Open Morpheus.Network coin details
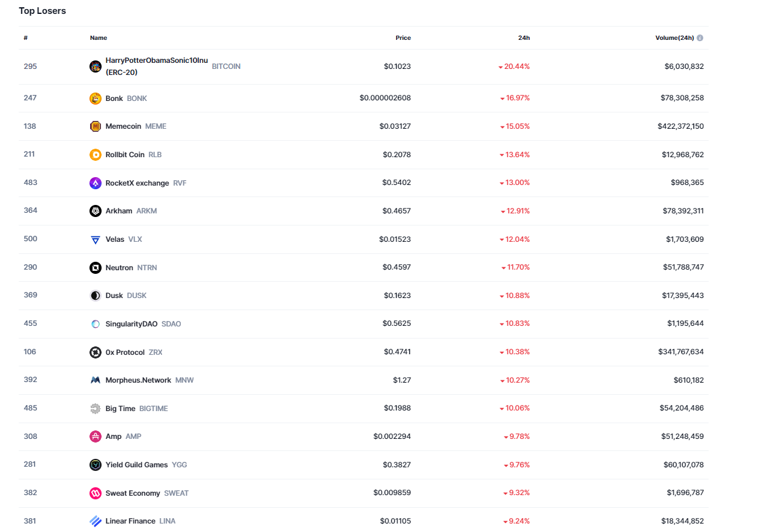The height and width of the screenshot is (532, 760). [x=138, y=380]
